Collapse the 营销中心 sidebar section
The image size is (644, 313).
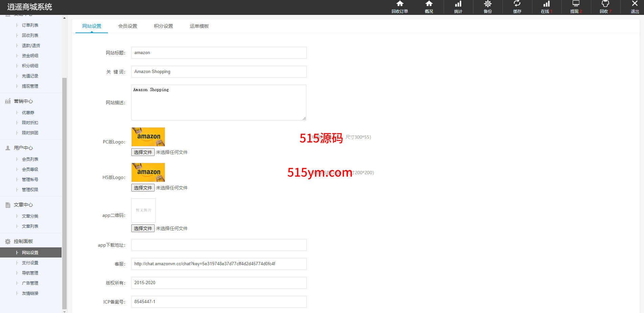pyautogui.click(x=23, y=101)
